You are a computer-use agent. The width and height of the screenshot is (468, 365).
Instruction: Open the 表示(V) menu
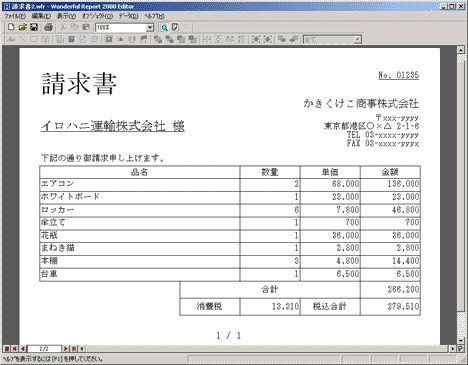click(66, 16)
